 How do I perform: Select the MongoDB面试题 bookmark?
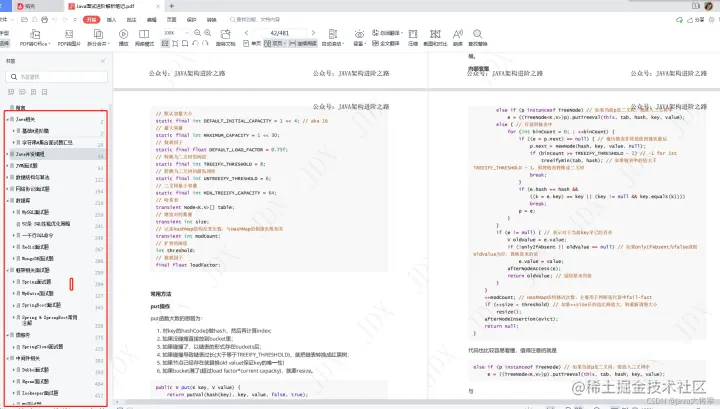pos(38,258)
